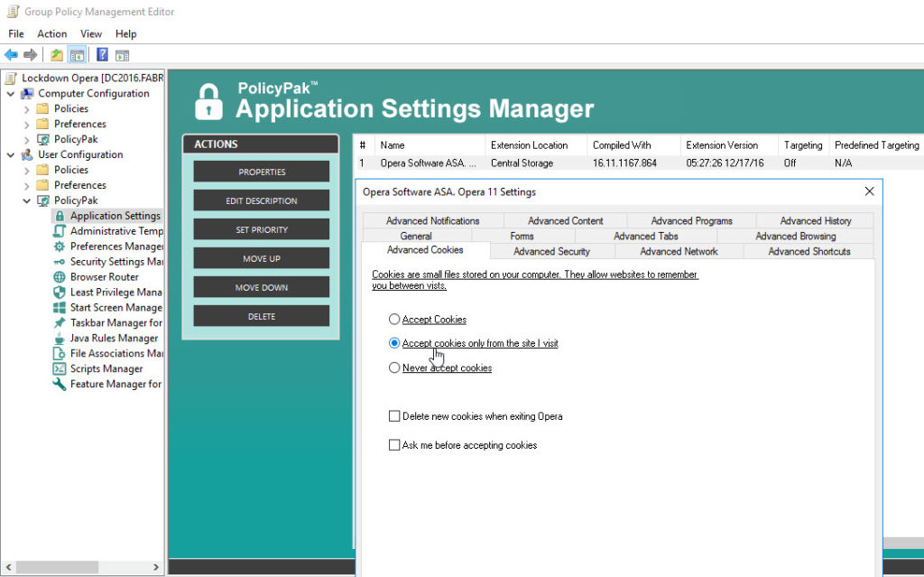The image size is (924, 577).
Task: Collapse the User Configuration node
Action: pyautogui.click(x=11, y=154)
